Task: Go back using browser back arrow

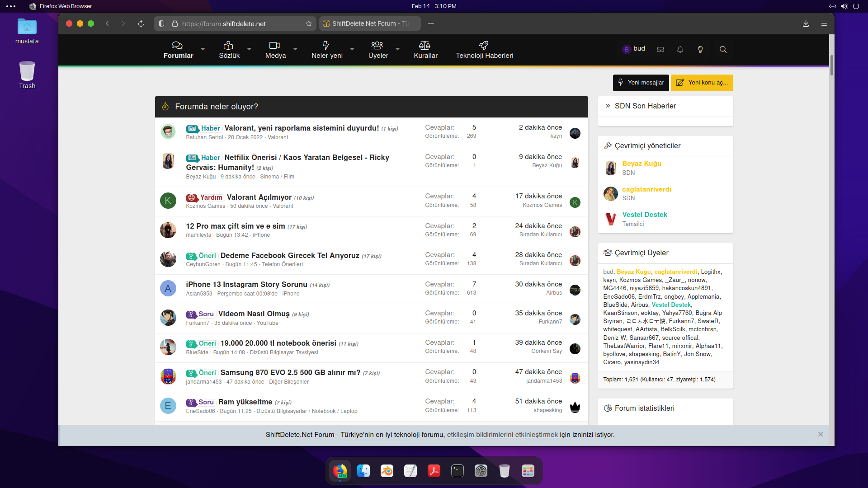Action: tap(108, 23)
